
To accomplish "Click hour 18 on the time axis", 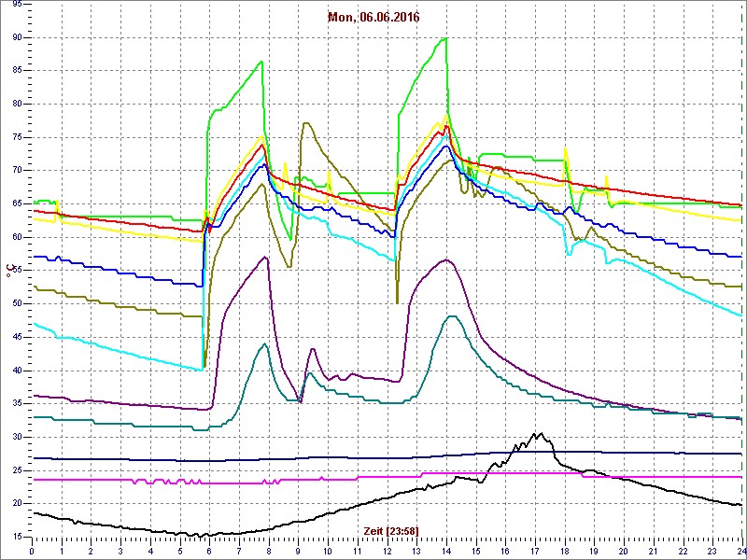I will pyautogui.click(x=564, y=550).
